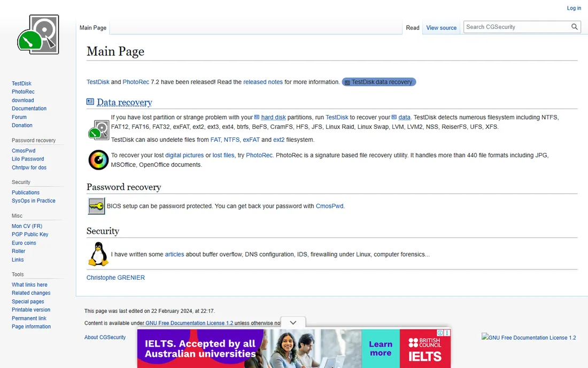Viewport: 588px width, 368px height.
Task: Click the search magnifier icon
Action: pyautogui.click(x=574, y=27)
